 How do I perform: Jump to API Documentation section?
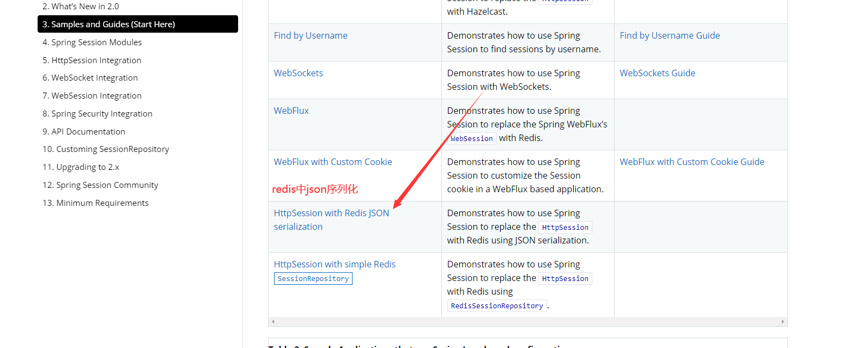pyautogui.click(x=84, y=131)
